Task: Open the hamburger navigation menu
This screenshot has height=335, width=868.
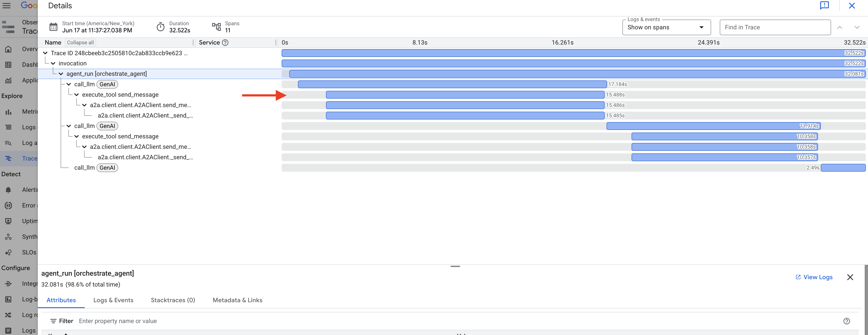Action: point(7,6)
